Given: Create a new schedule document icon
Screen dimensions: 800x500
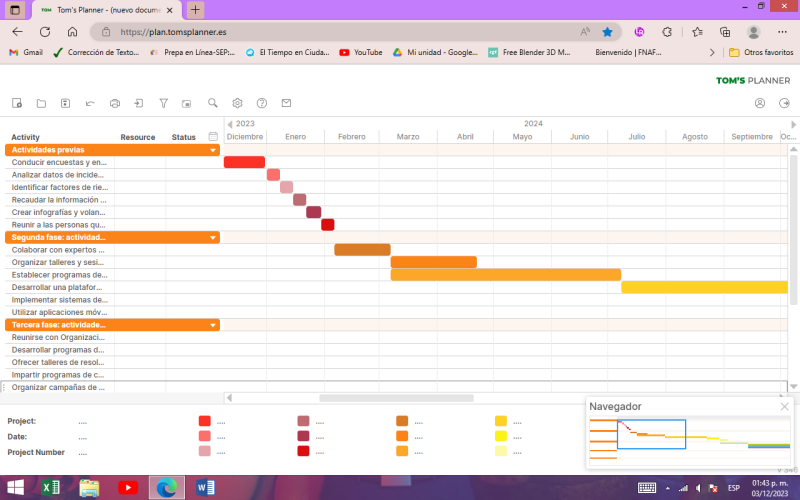Looking at the screenshot, I should [x=17, y=103].
